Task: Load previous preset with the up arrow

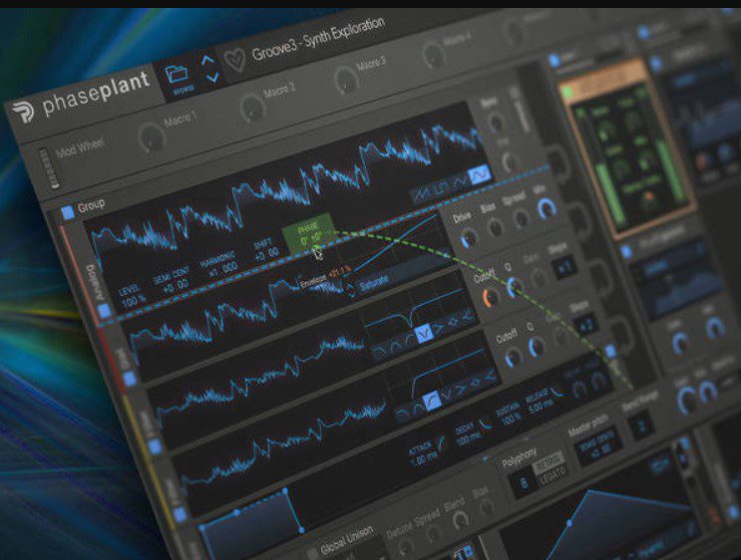Action: [207, 60]
